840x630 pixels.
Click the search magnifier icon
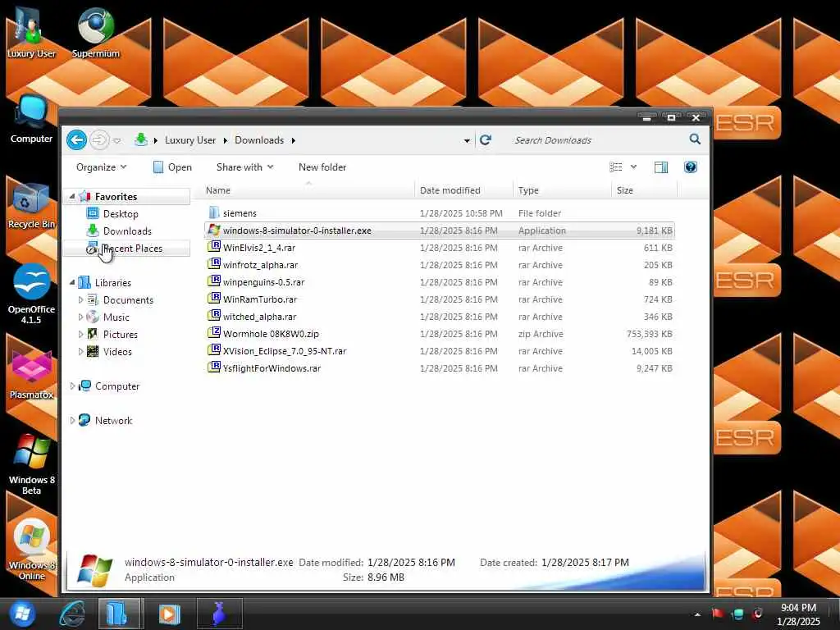pos(695,139)
